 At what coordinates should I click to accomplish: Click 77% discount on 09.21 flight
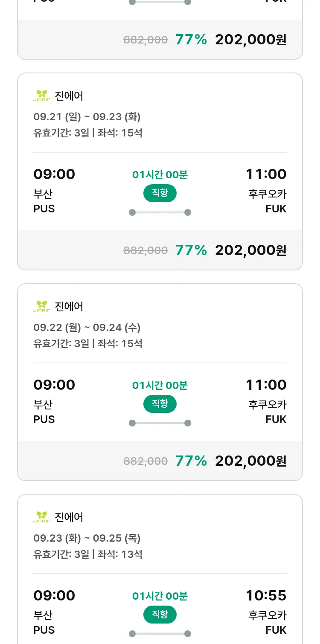coord(191,250)
